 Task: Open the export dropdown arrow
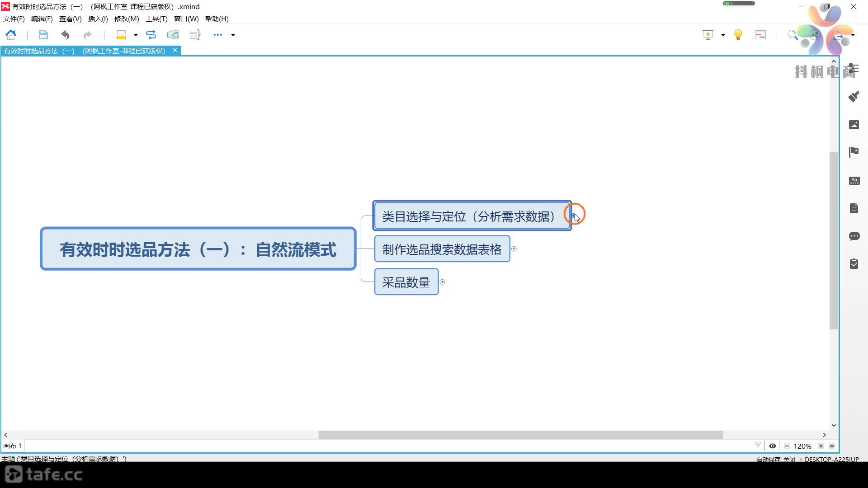[853, 35]
